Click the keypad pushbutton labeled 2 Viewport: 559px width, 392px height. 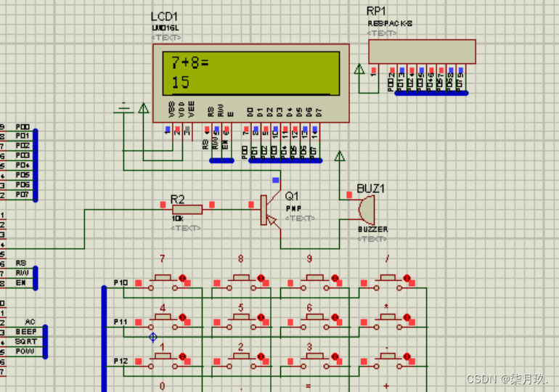[x=241, y=361]
